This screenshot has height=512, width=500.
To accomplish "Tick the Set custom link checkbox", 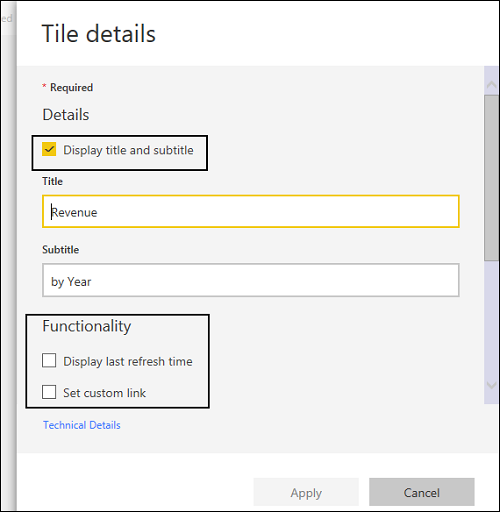I will 49,392.
